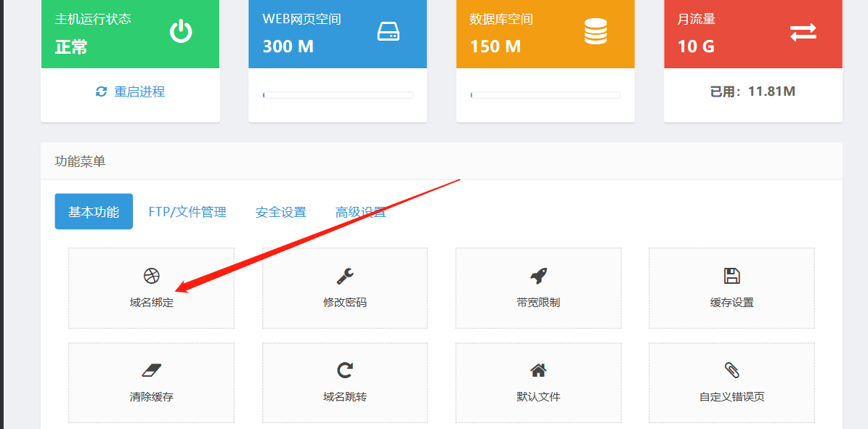Click the 月流量 card title
Viewport: 868px width, 429px height.
coord(697,19)
